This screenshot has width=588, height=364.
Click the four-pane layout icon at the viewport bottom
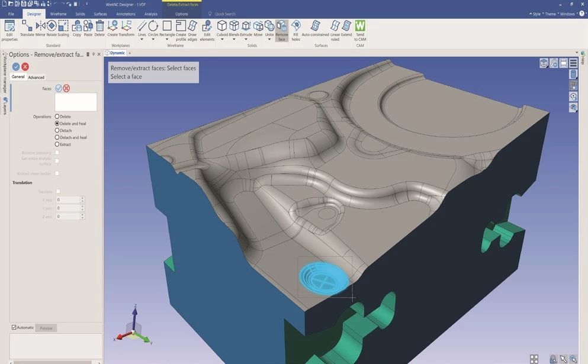tap(534, 359)
